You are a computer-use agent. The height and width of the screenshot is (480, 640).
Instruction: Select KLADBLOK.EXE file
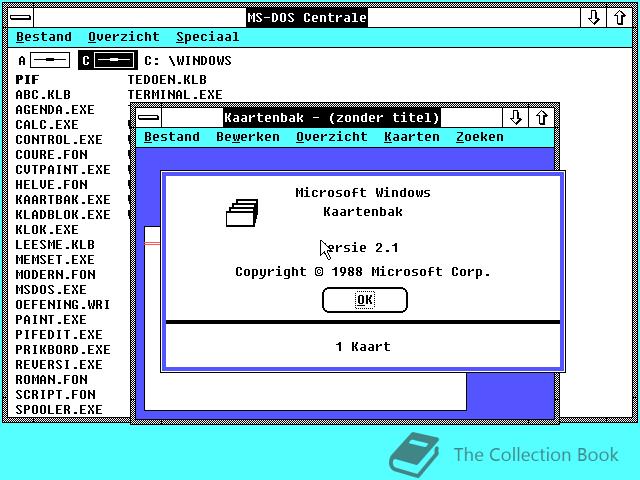(x=63, y=215)
